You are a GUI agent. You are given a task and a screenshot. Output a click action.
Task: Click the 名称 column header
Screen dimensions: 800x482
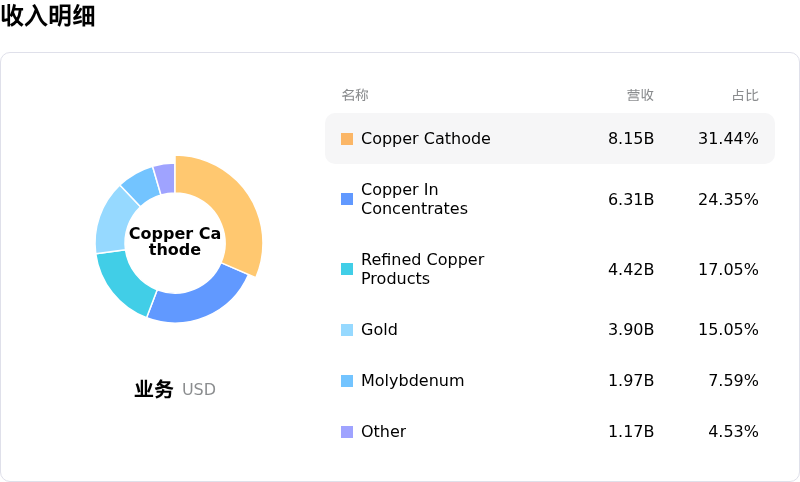(x=355, y=95)
